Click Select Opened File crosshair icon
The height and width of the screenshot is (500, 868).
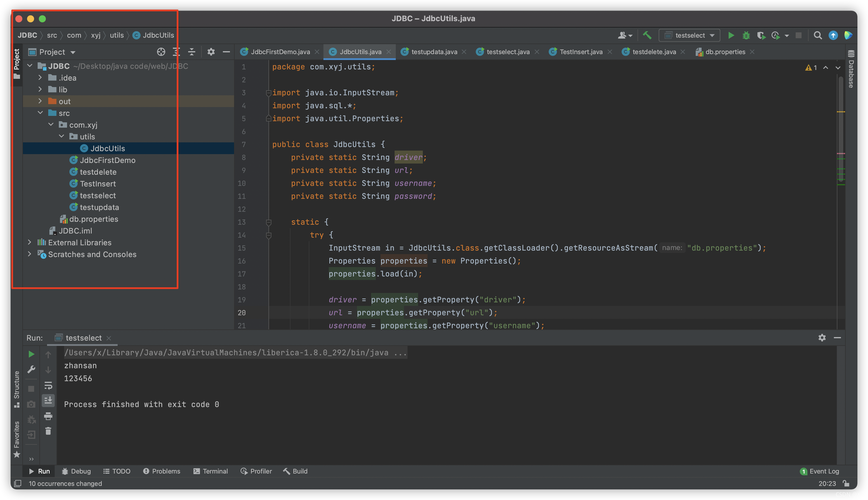pos(161,52)
